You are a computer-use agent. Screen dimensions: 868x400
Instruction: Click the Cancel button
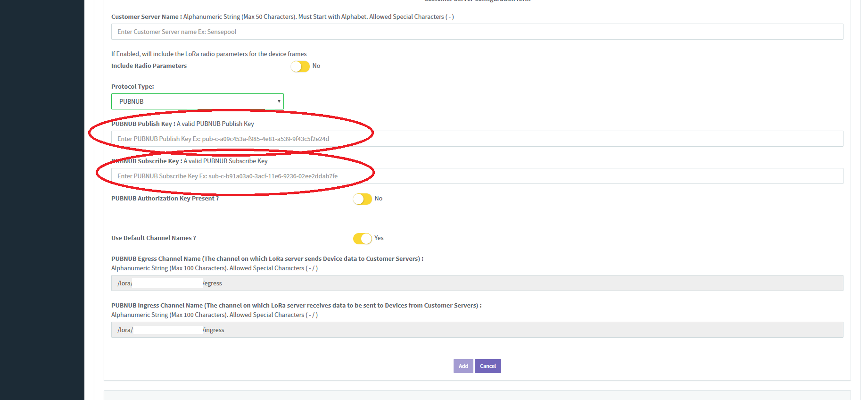pos(488,366)
